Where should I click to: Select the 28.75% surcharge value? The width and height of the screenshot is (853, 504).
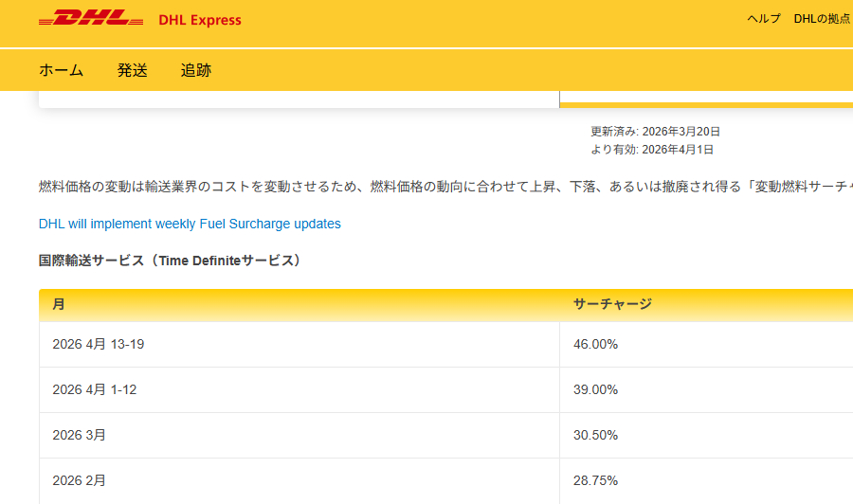(596, 480)
